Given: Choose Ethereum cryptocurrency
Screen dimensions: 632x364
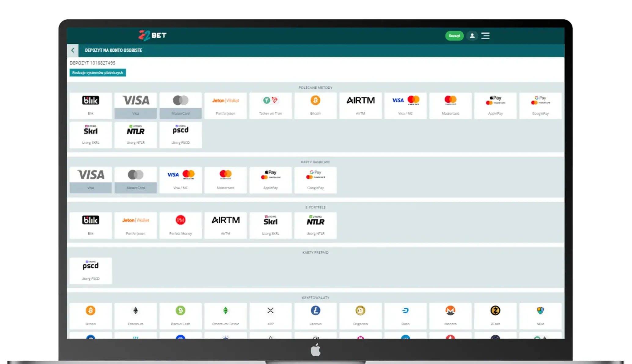Looking at the screenshot, I should pyautogui.click(x=136, y=316).
